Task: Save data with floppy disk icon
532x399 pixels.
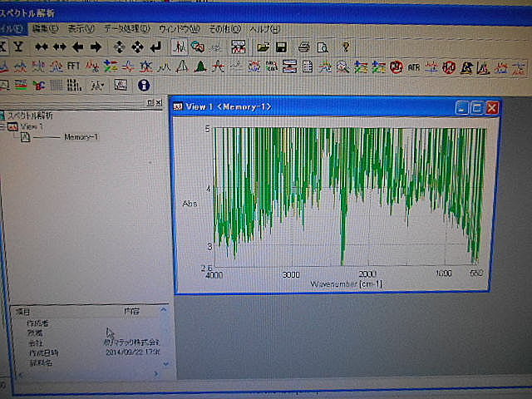Action: 281,47
